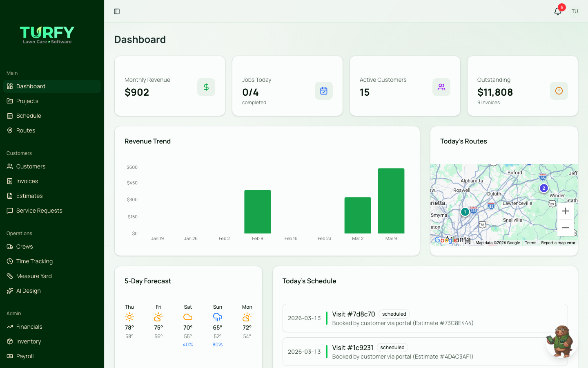Click the Revenue Trend heading

pos(148,141)
